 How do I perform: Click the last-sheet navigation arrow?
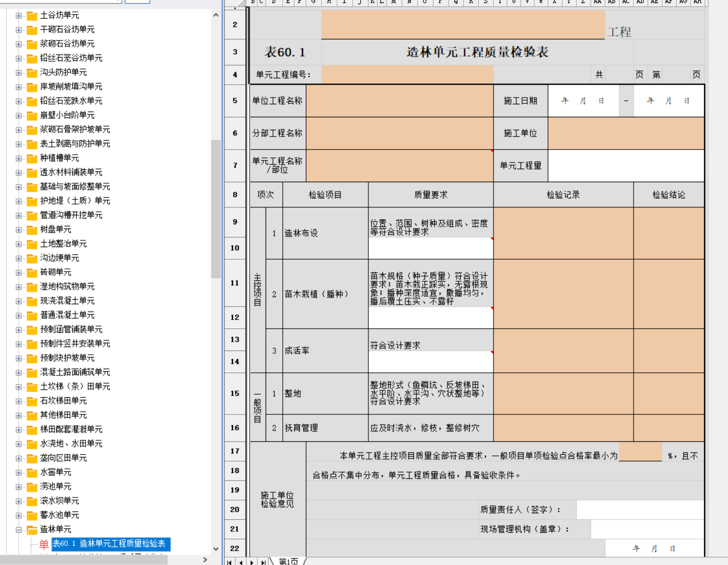pyautogui.click(x=264, y=561)
